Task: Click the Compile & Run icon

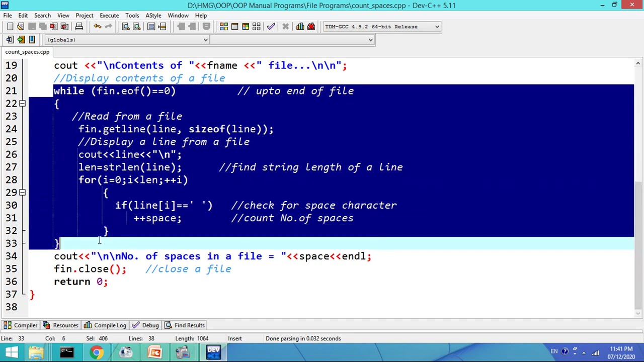Action: tap(246, 27)
